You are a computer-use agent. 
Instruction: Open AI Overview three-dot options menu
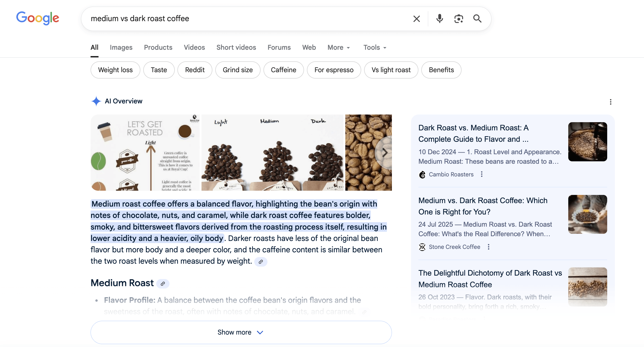(611, 102)
